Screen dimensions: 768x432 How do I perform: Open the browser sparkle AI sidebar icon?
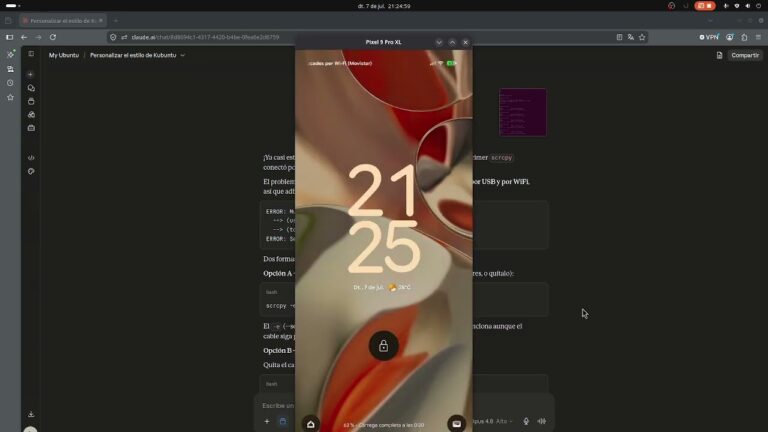(x=10, y=54)
